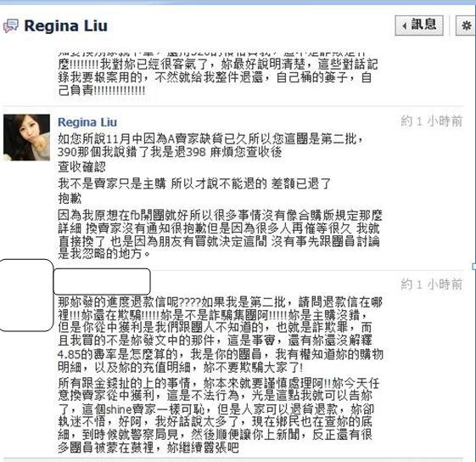
Task: Click the left arrow inside the 訊息 button
Action: pyautogui.click(x=404, y=25)
